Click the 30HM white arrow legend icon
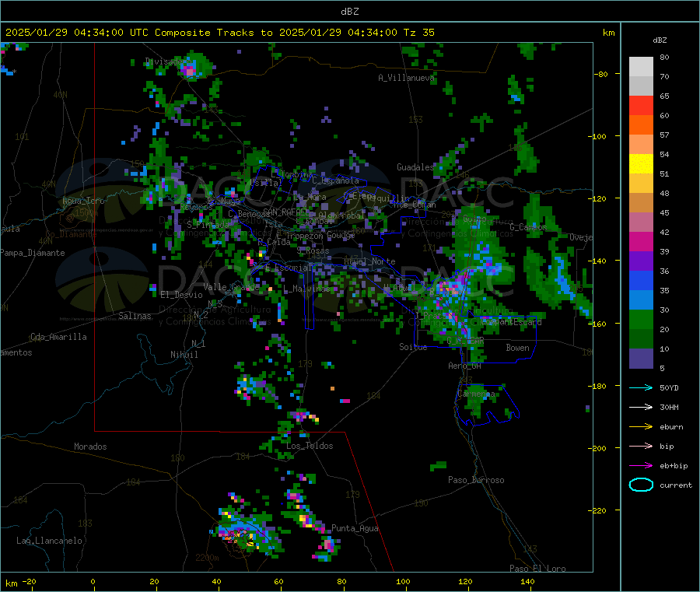The width and height of the screenshot is (700, 592). tap(641, 407)
